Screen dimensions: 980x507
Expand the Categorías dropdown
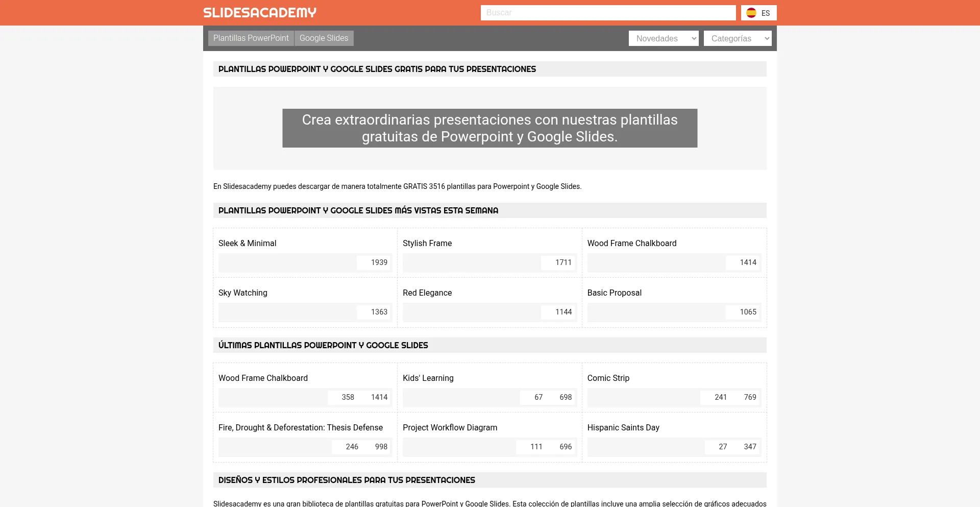pyautogui.click(x=737, y=38)
